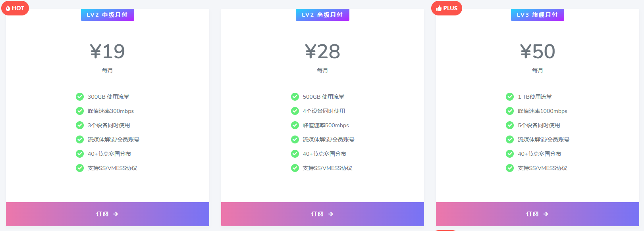Click the ¥19 price text
Screen dimensions: 644x231
click(107, 52)
